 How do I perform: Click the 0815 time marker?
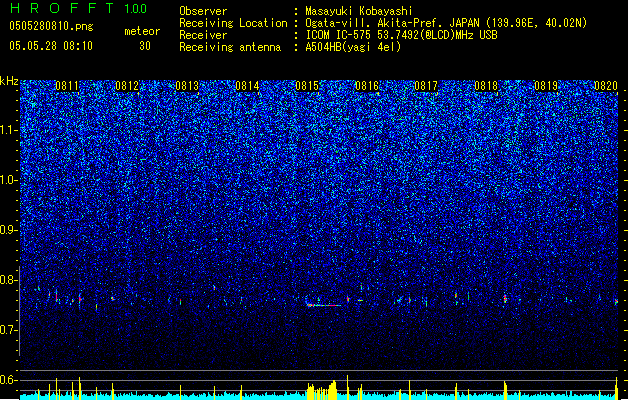click(x=307, y=86)
